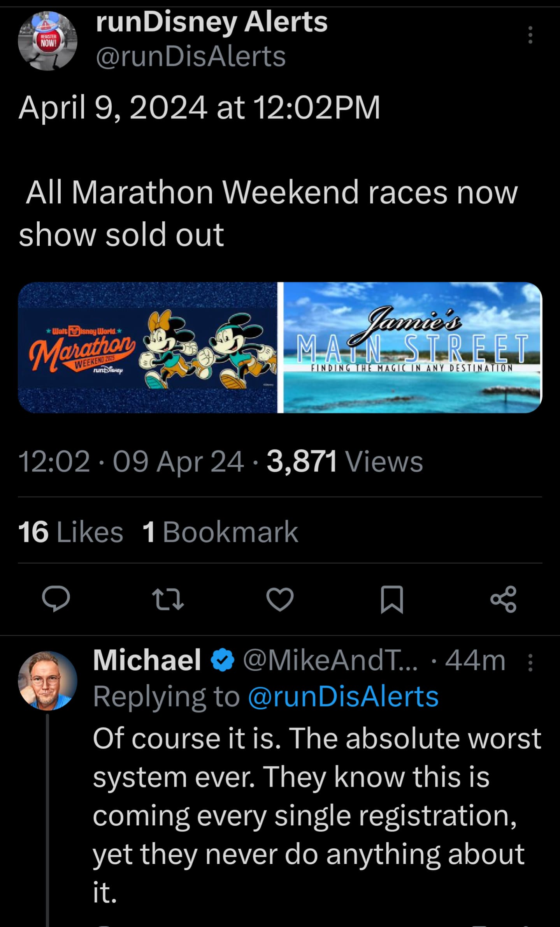Tap the repost arrows icon
Image resolution: width=560 pixels, height=927 pixels.
coord(168,599)
